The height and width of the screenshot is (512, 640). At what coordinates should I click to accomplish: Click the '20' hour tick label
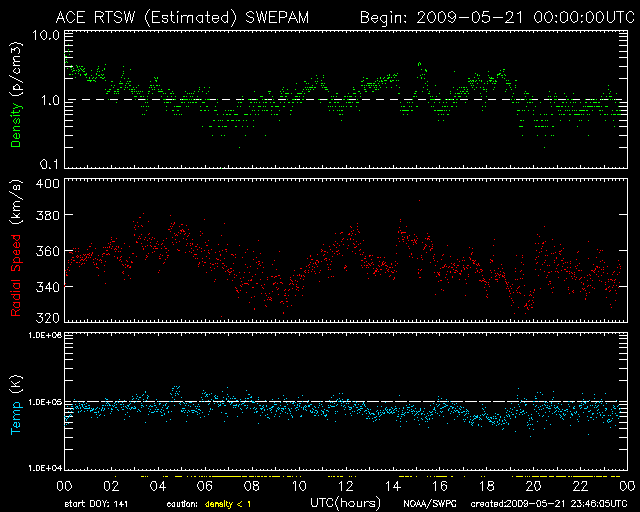533,486
